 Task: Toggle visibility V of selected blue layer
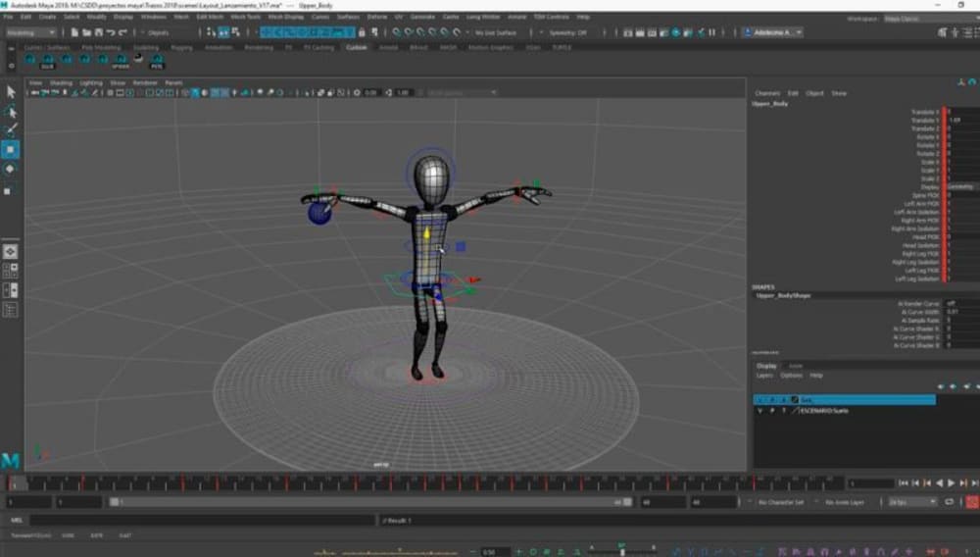pyautogui.click(x=760, y=399)
